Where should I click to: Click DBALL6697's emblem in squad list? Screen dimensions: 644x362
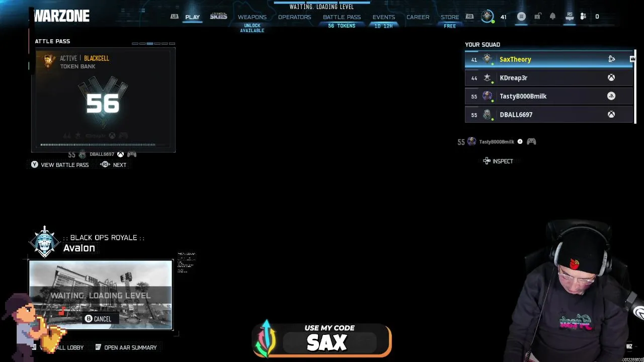pos(487,115)
